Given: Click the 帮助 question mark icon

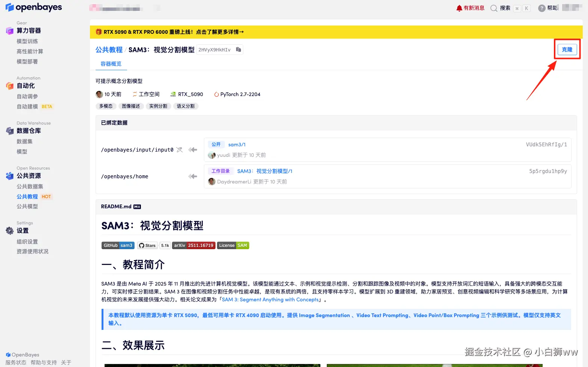Looking at the screenshot, I should [x=542, y=8].
